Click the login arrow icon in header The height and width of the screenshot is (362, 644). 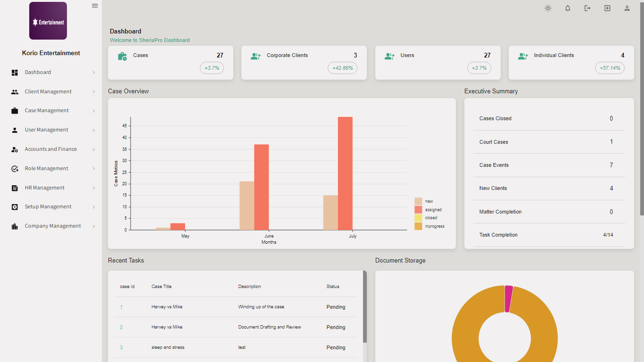point(607,8)
